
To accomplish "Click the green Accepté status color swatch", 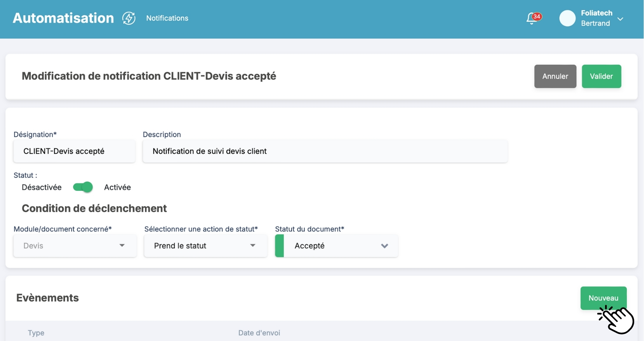I will coord(279,246).
